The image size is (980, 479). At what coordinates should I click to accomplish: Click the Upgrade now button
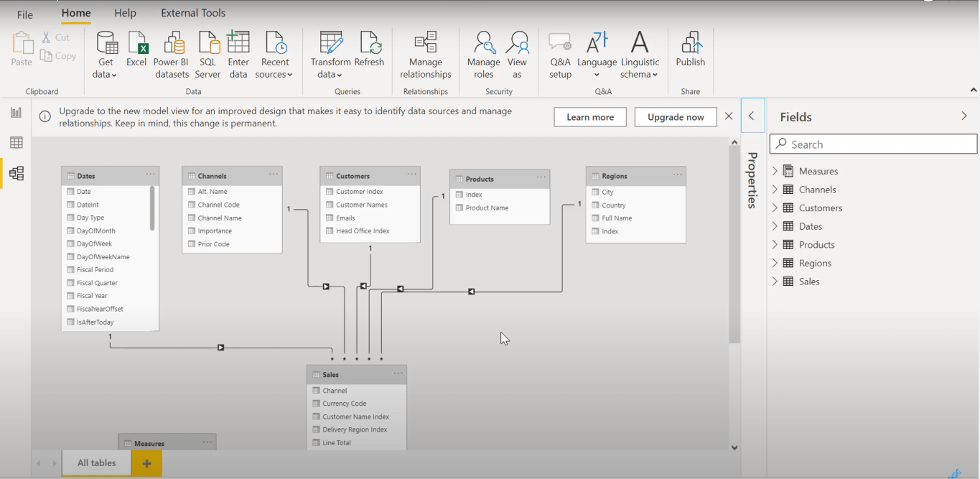[x=676, y=117]
